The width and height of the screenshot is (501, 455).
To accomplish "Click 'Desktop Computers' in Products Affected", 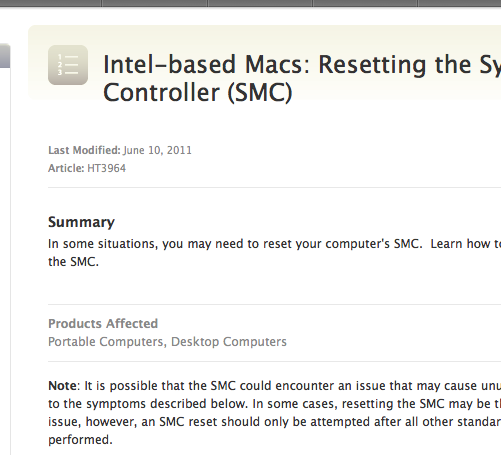I will 229,342.
